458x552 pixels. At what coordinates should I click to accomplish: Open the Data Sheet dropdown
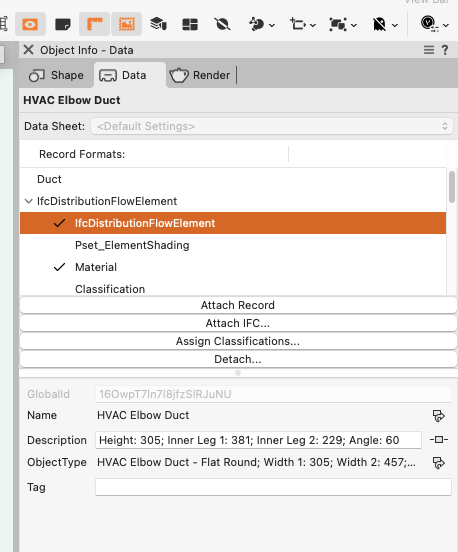[x=272, y=126]
